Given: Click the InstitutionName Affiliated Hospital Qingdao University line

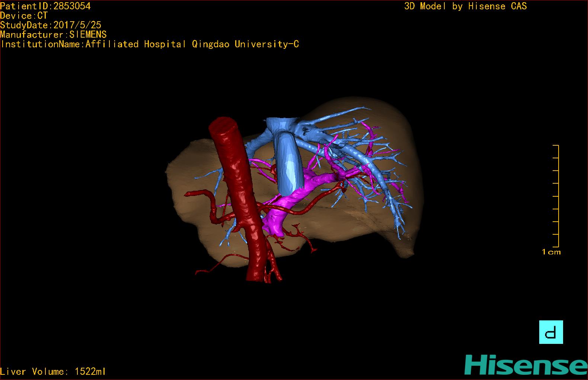Looking at the screenshot, I should tap(150, 44).
